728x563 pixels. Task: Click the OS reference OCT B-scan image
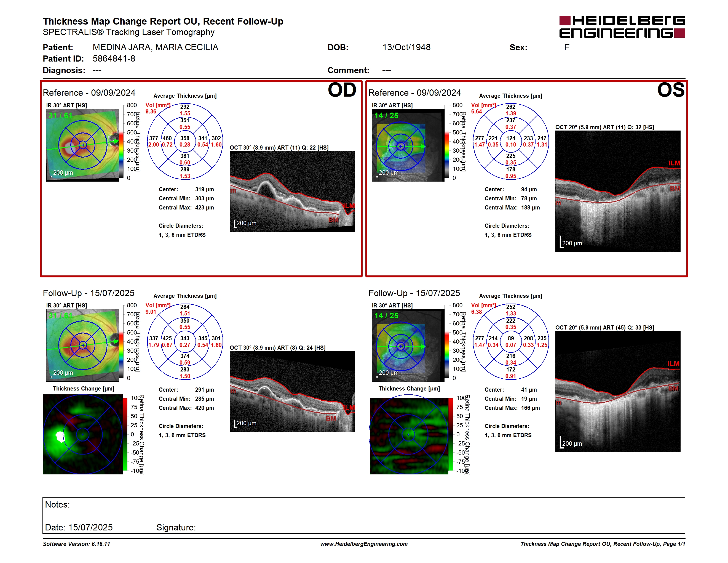(618, 192)
